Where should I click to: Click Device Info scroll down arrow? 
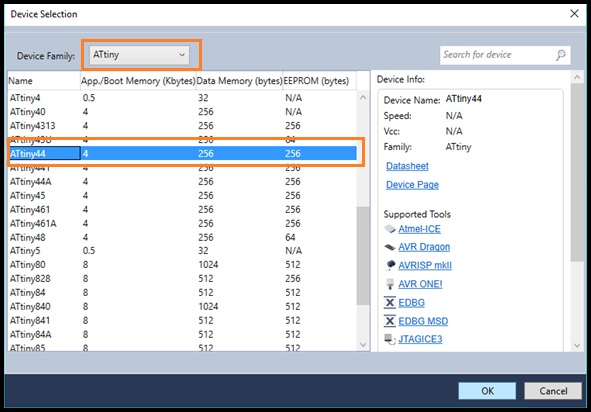click(x=577, y=345)
